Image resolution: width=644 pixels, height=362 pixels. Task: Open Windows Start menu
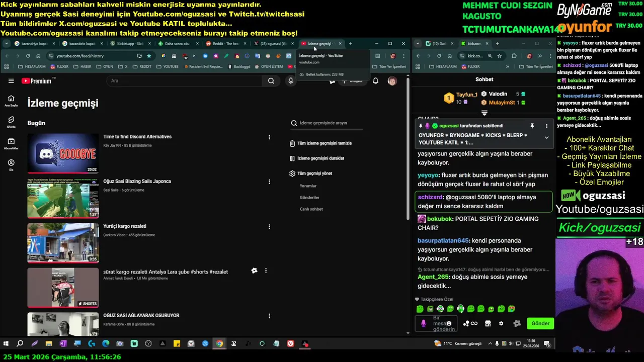(x=6, y=344)
